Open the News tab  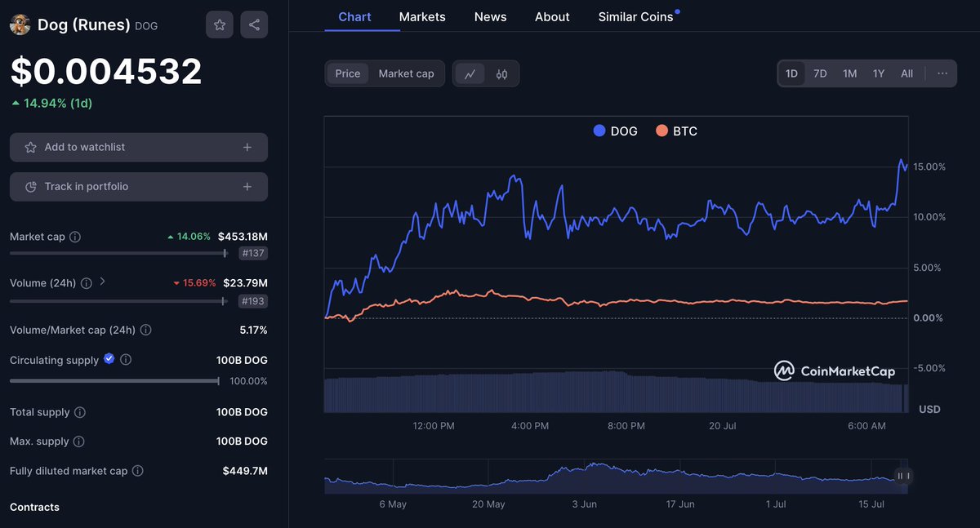click(x=490, y=16)
